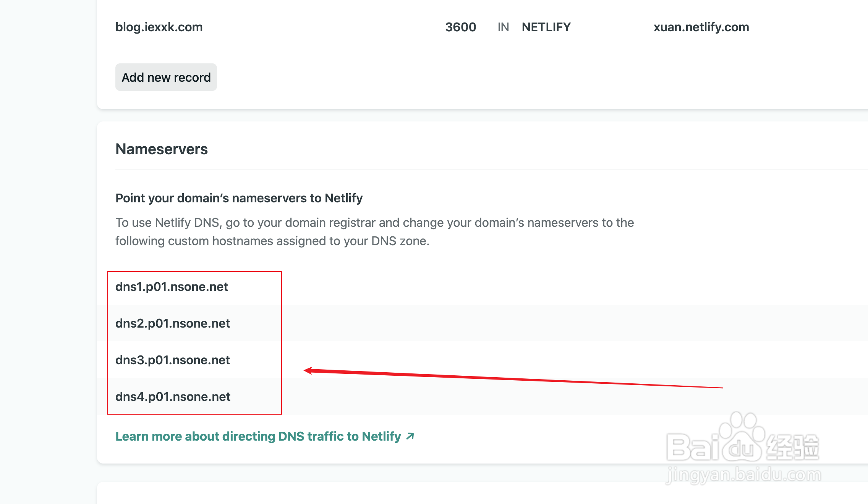
Task: Click the 3600 TTL value
Action: click(460, 27)
